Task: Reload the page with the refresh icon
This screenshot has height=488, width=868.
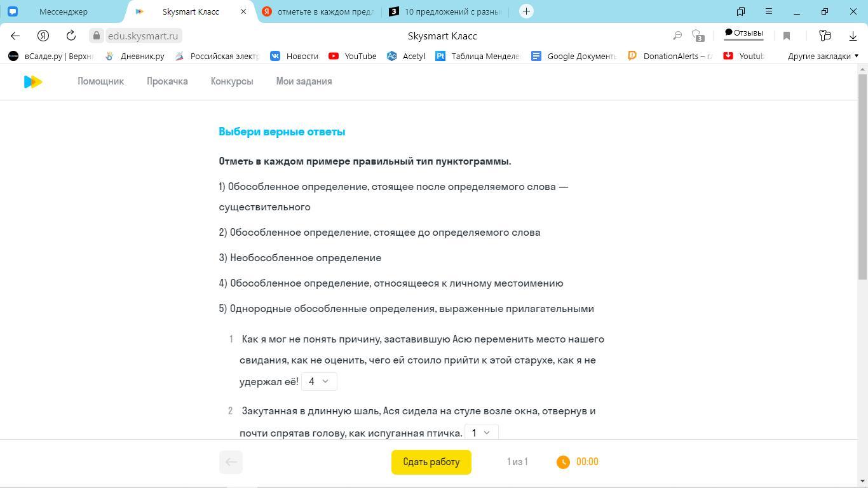Action: 71,36
